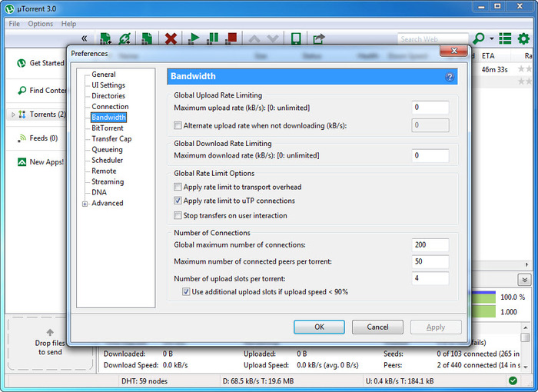Select Bandwidth in preferences tree
The image size is (538, 392).
(x=108, y=117)
